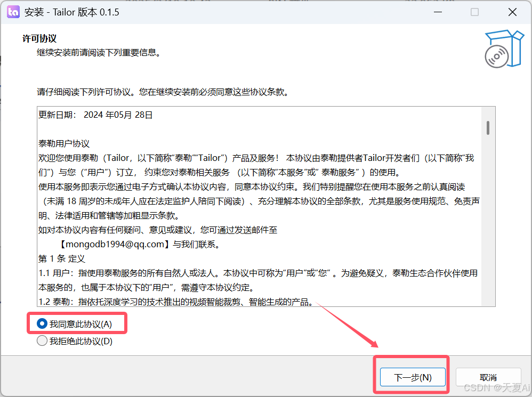Viewport: 532px width, 397px height.
Task: Select the "我同意此协议(A)" radio button
Action: [x=42, y=324]
